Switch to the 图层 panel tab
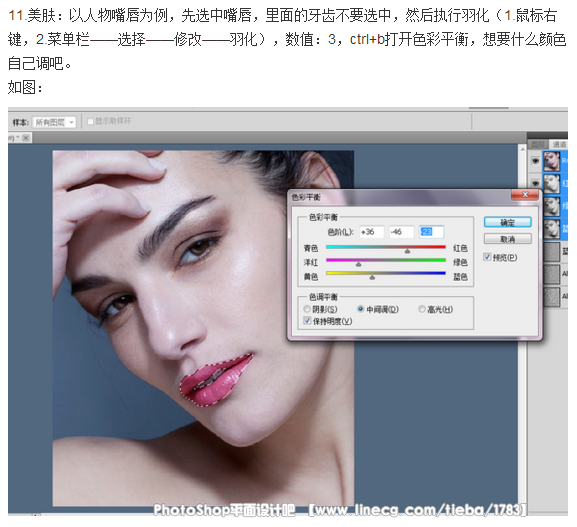577x527 pixels. tap(538, 145)
